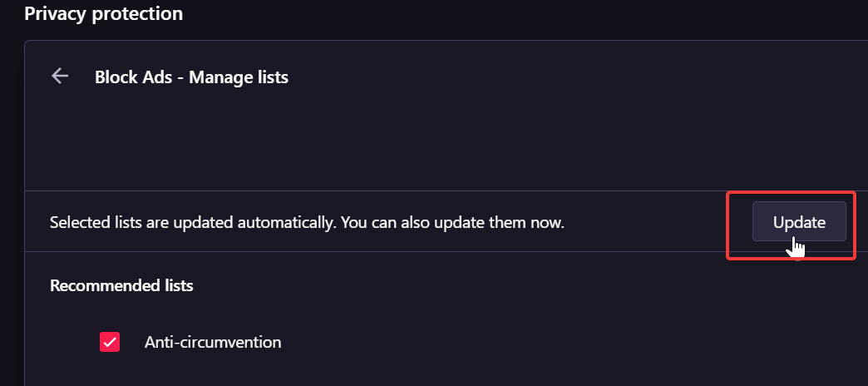Click the pink checked box under Recommended lists

(110, 342)
